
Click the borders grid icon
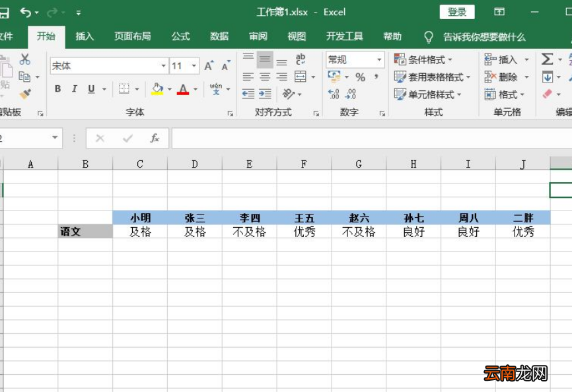point(124,88)
